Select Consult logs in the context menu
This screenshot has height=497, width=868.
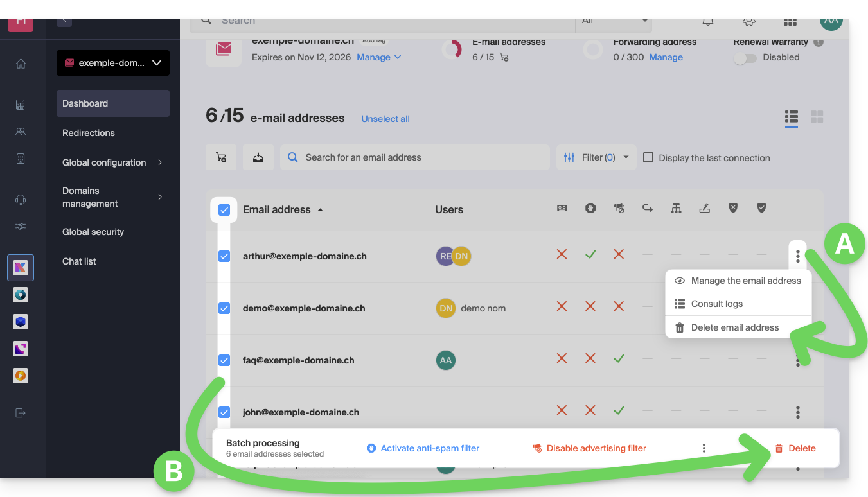(x=716, y=304)
